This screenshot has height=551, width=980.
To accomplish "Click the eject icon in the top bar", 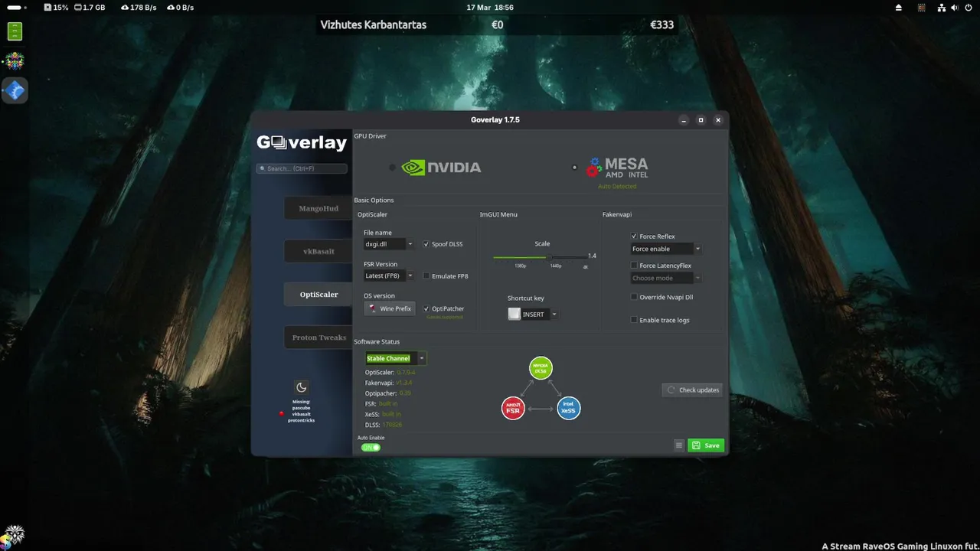I will (x=899, y=7).
